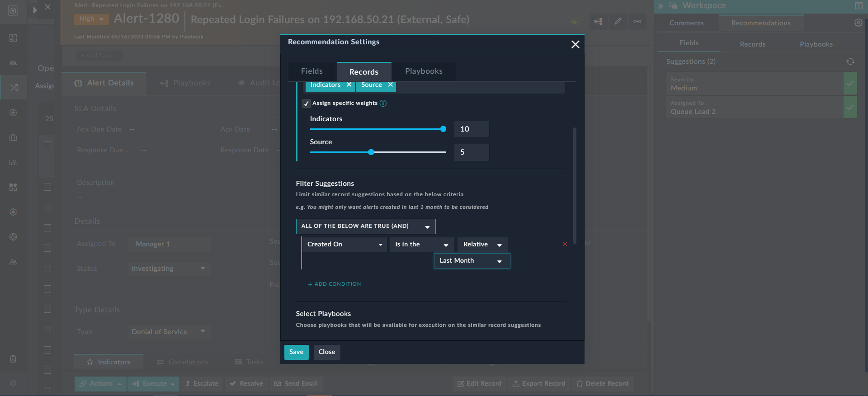
Task: Click the Resolve button
Action: point(246,384)
